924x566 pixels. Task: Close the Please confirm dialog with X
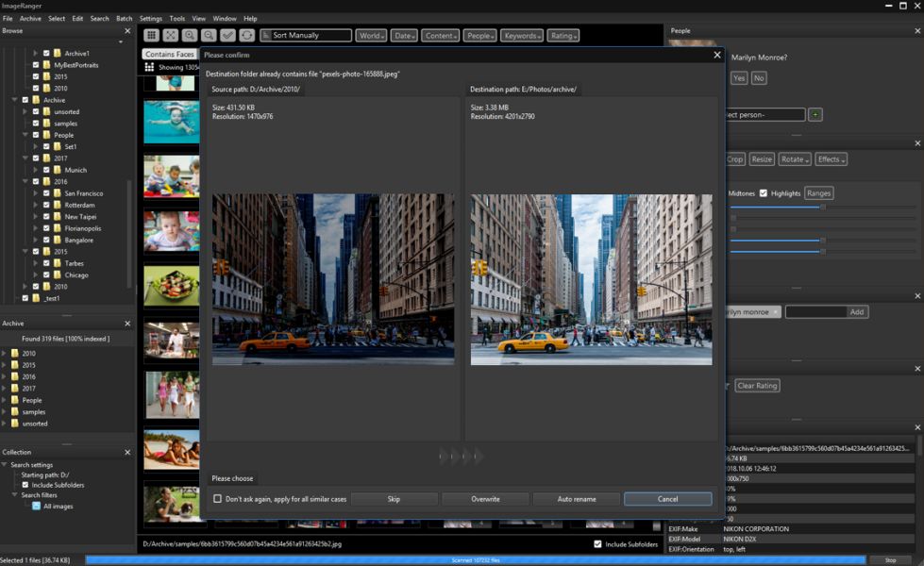tap(716, 55)
